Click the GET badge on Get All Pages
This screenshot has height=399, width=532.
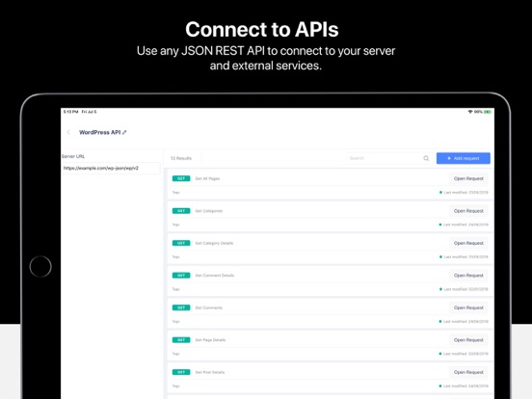coord(181,178)
